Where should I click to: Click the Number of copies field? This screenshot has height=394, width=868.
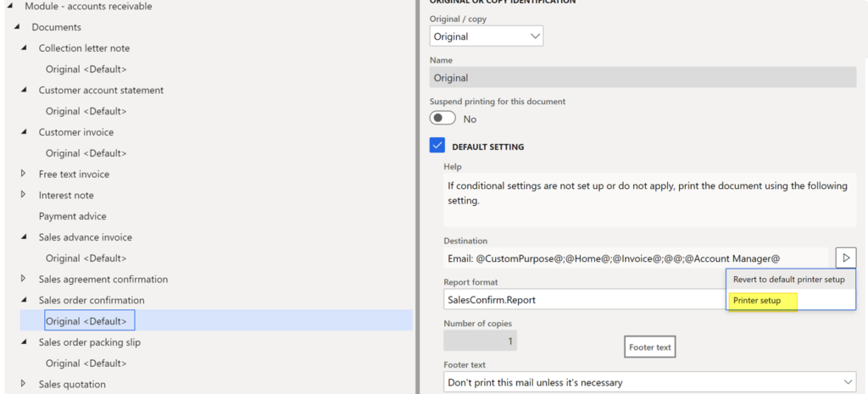click(480, 341)
